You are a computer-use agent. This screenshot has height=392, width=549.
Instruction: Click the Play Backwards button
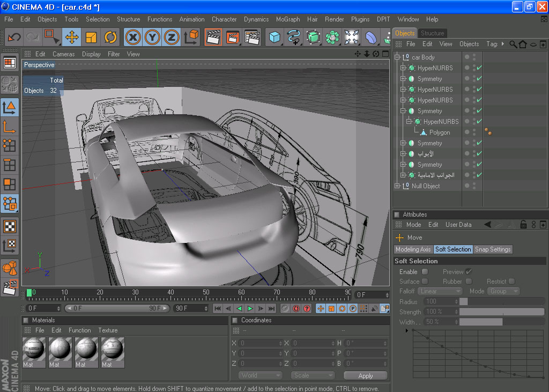[240, 308]
